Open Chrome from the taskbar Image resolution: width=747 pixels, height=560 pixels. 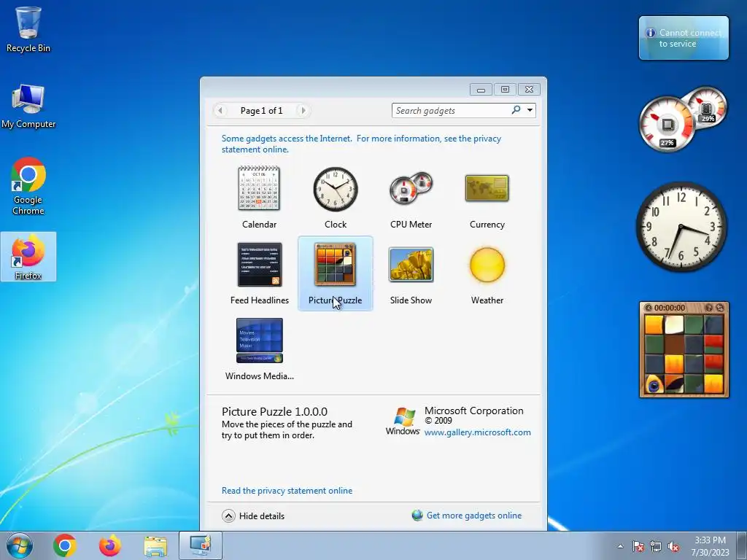[x=65, y=545]
